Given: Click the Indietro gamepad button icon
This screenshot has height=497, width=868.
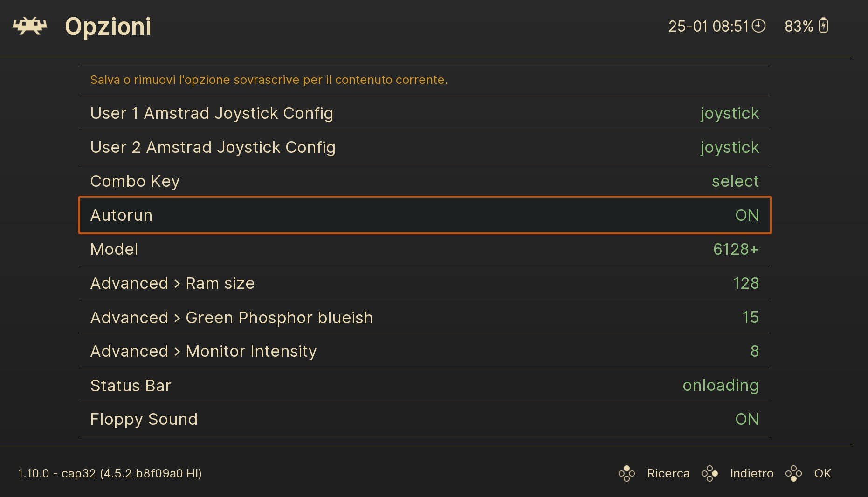Looking at the screenshot, I should [x=710, y=473].
